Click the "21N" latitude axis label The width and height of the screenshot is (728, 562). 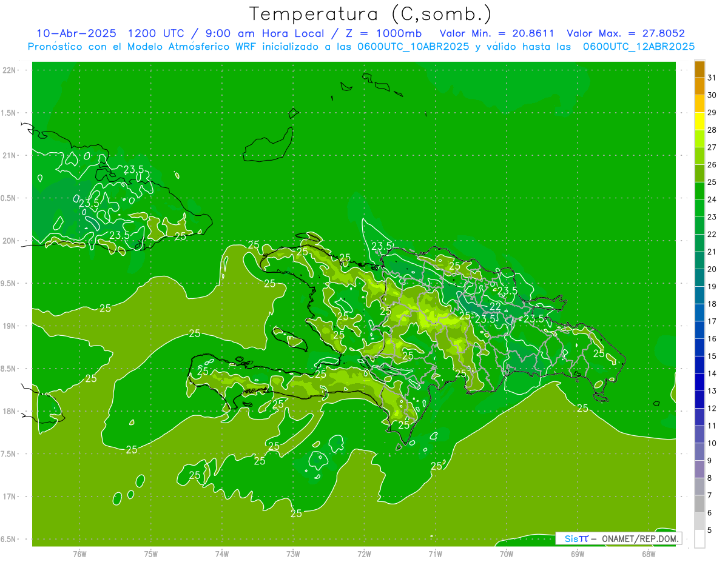click(10, 155)
